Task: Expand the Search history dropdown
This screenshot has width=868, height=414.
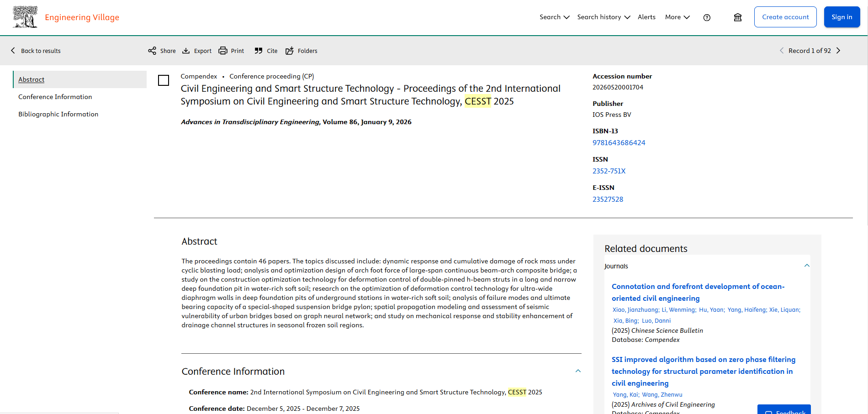Action: click(603, 17)
